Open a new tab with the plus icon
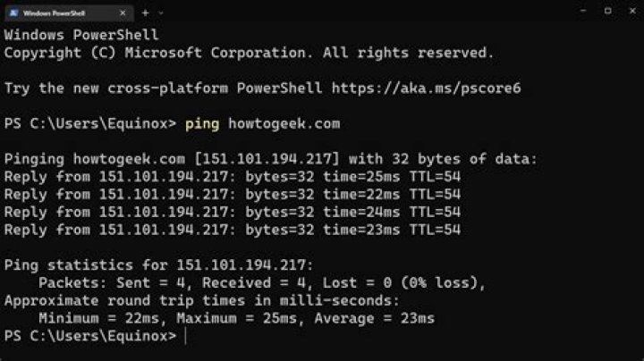Screen dimensions: 644x361 pyautogui.click(x=145, y=13)
